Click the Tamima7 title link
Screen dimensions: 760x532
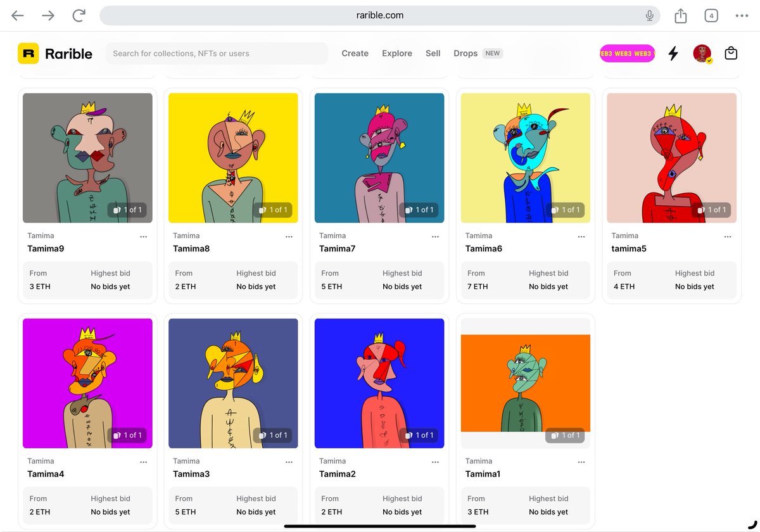pyautogui.click(x=337, y=249)
